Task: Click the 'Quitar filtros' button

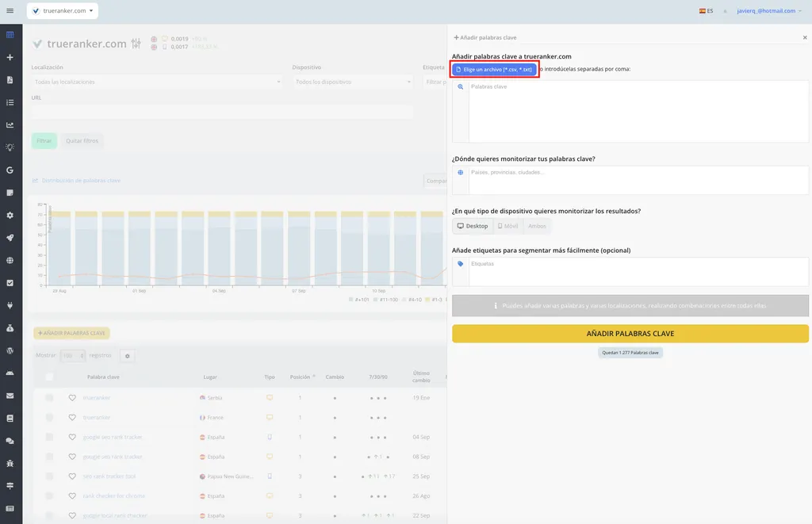Action: (82, 141)
